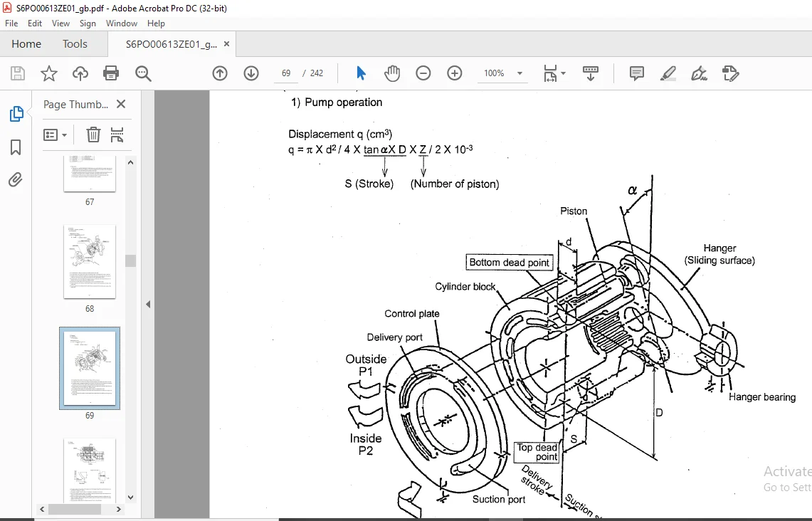Click the "Suction port" label
The width and height of the screenshot is (812, 521).
(499, 499)
